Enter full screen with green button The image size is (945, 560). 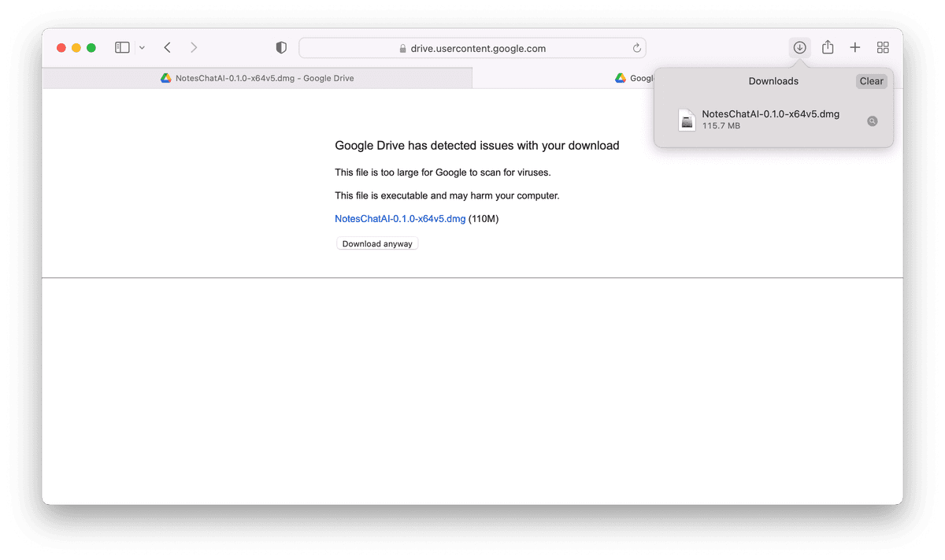coord(91,48)
